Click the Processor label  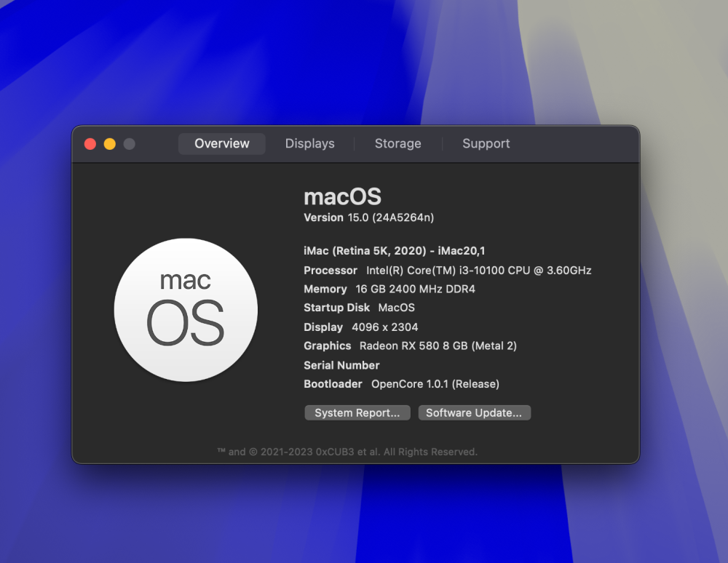click(330, 271)
